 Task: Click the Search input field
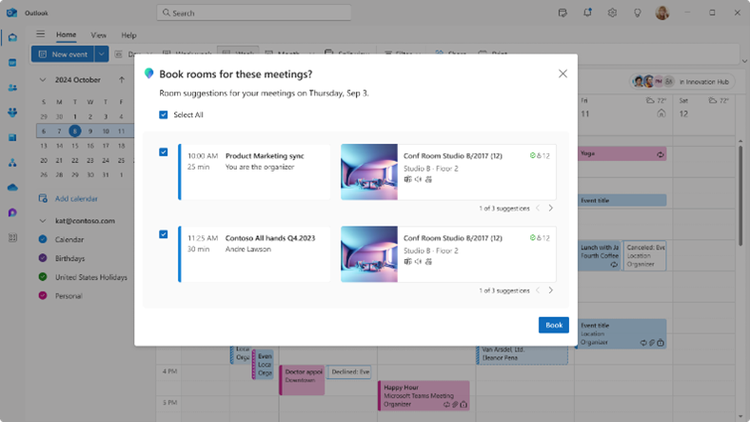pyautogui.click(x=254, y=13)
